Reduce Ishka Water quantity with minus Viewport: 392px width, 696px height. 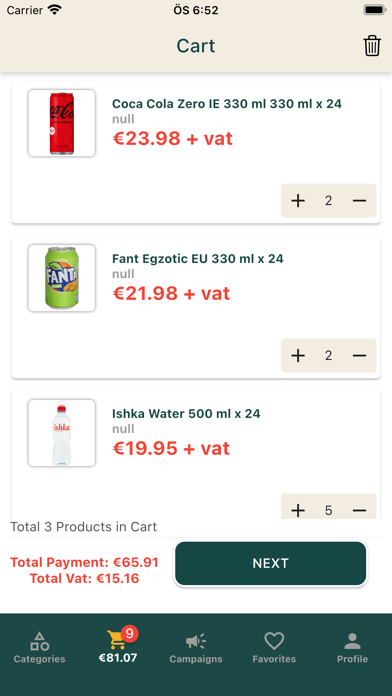pos(359,510)
